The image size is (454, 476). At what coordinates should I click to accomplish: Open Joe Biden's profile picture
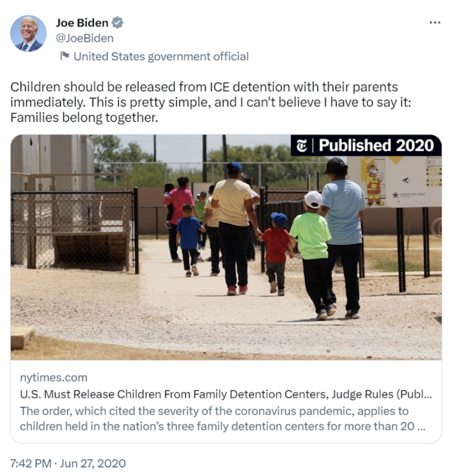(28, 33)
